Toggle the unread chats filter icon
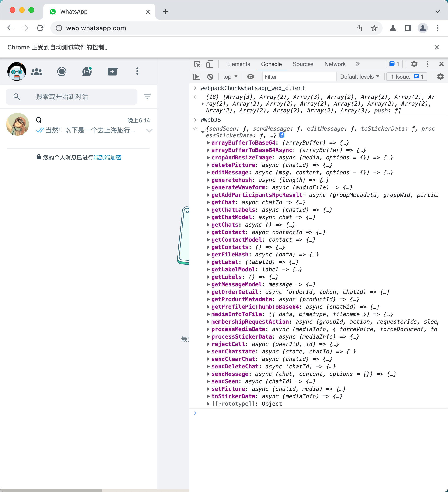The width and height of the screenshot is (448, 492). click(147, 97)
